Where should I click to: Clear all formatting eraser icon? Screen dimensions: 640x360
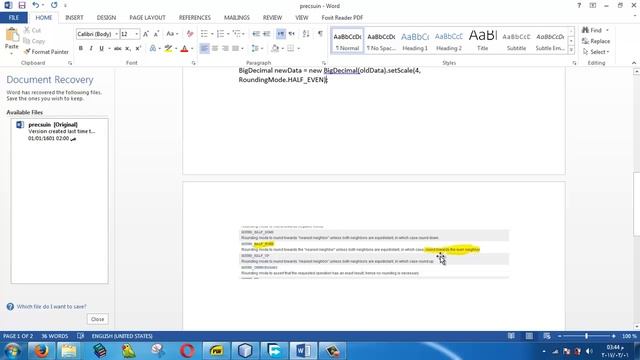[x=190, y=34]
